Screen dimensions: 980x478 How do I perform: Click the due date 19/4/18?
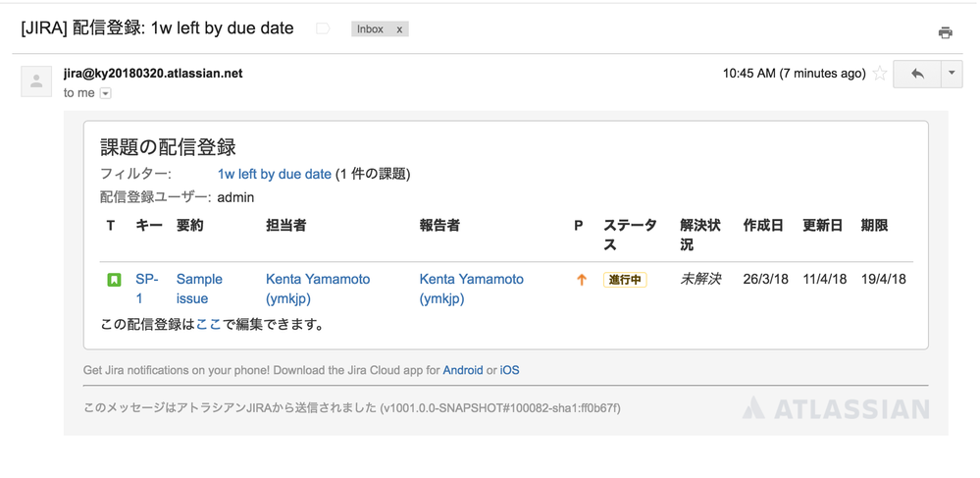[883, 279]
